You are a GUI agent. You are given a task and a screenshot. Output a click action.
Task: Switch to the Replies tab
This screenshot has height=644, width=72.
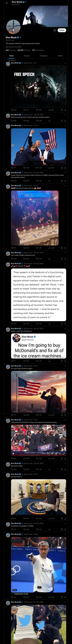[x=27, y=56]
